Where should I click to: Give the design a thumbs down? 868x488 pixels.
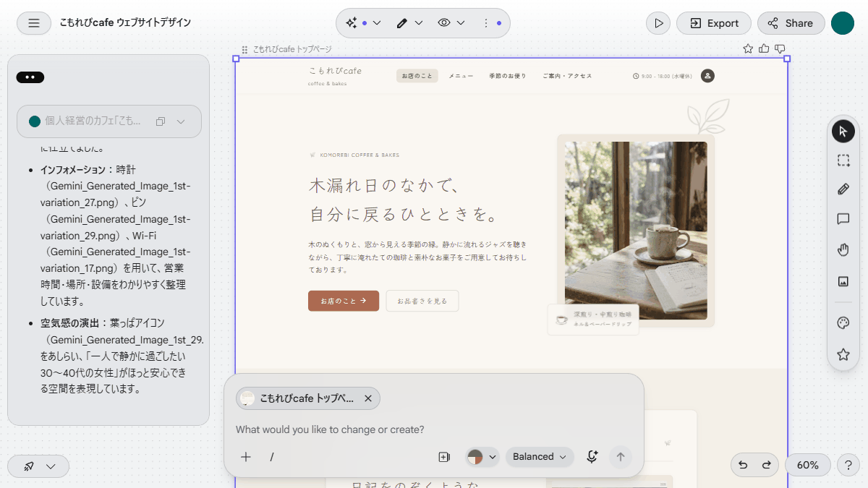tap(780, 48)
